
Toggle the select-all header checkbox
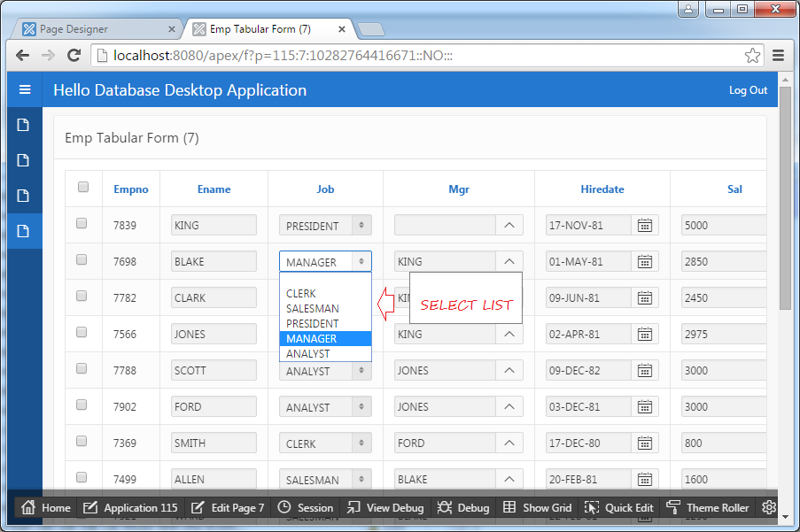coord(83,187)
